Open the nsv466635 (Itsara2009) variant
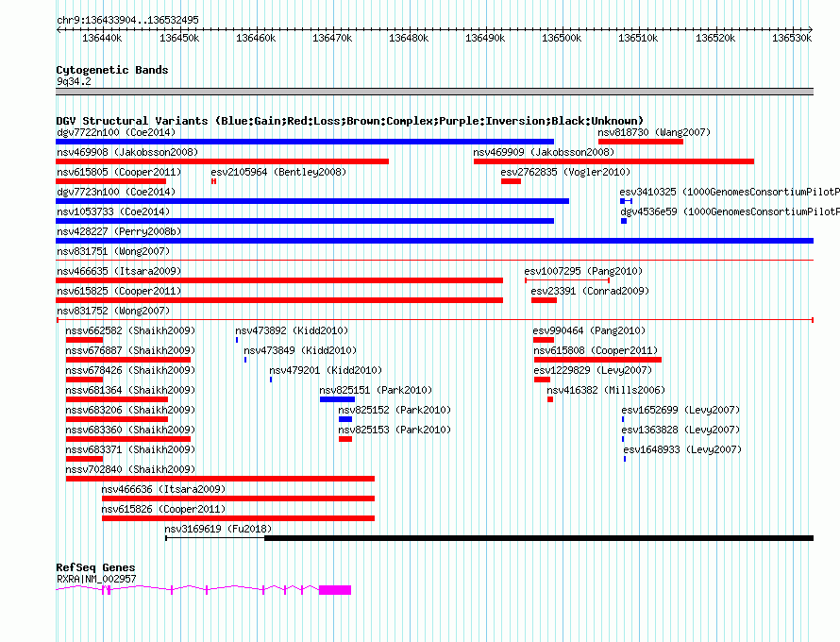 [x=119, y=271]
